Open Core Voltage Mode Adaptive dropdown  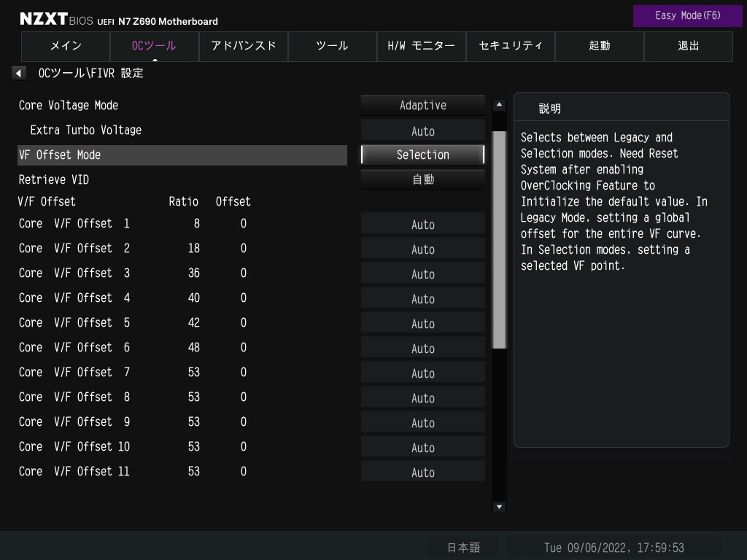[x=423, y=105]
